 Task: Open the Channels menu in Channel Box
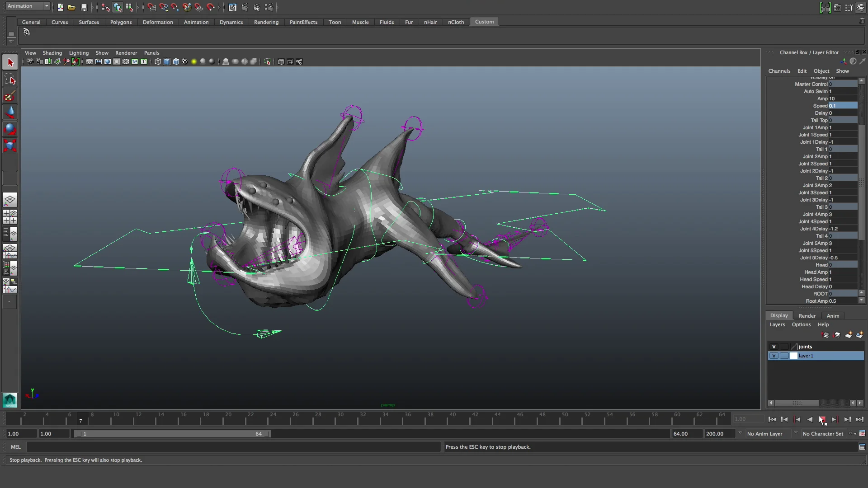779,71
